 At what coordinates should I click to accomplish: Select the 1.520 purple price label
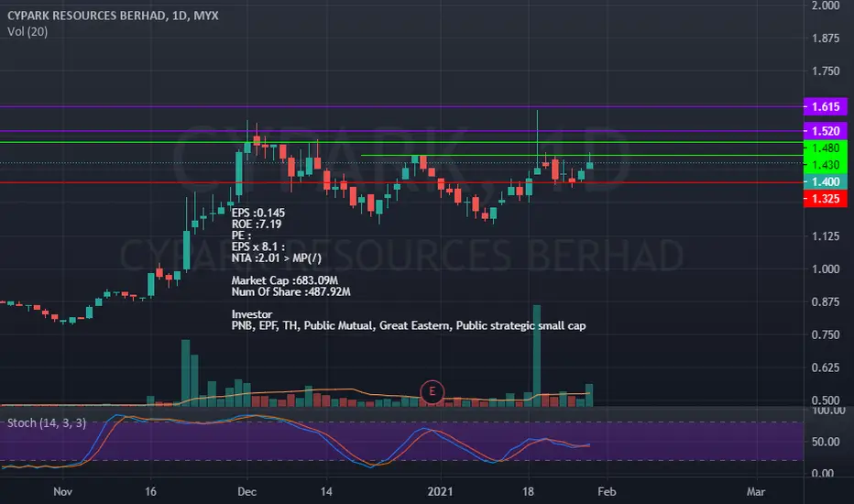point(825,131)
